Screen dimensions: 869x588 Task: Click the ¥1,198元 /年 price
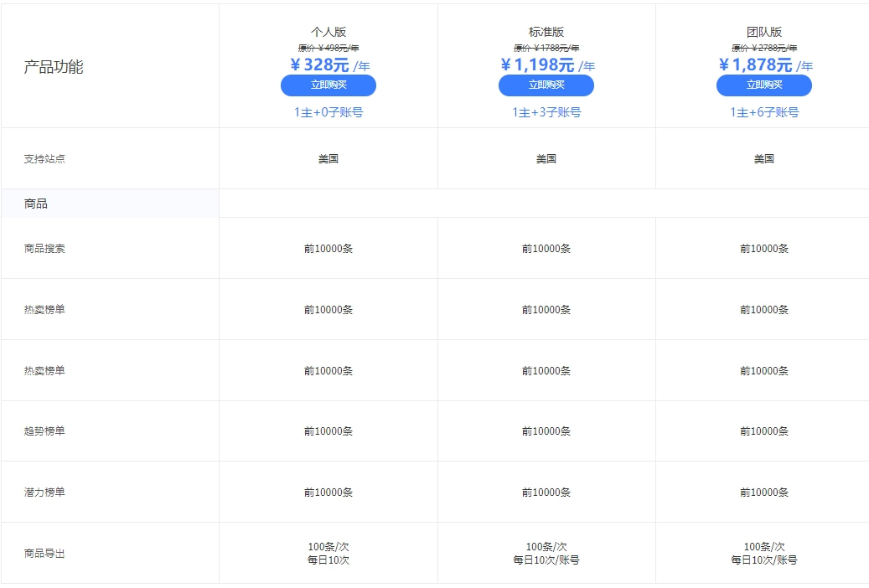point(547,64)
